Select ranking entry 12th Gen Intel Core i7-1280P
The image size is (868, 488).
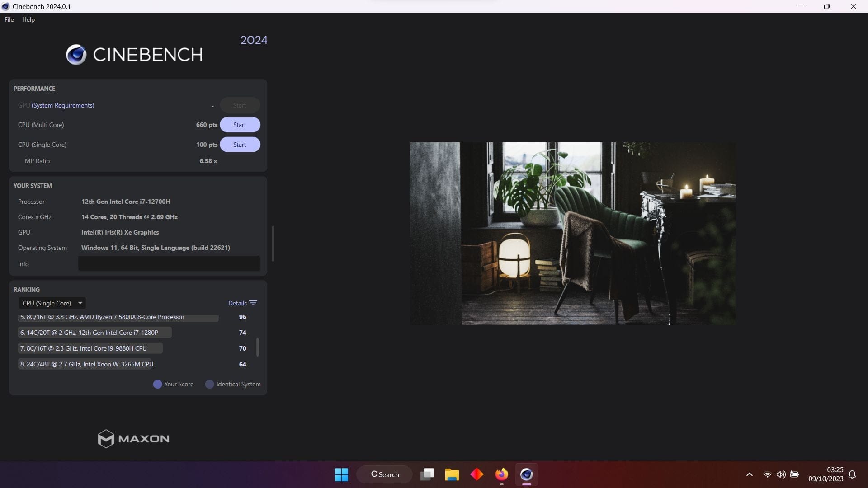point(94,333)
